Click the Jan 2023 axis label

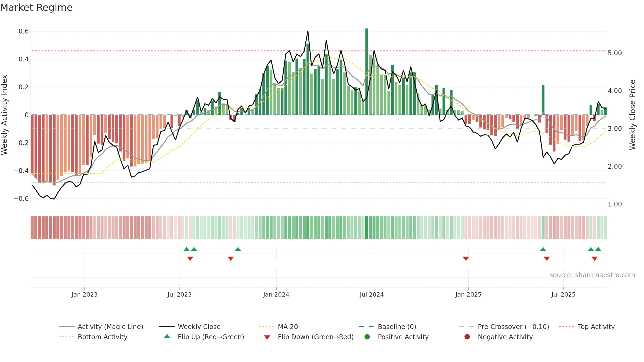coord(85,295)
